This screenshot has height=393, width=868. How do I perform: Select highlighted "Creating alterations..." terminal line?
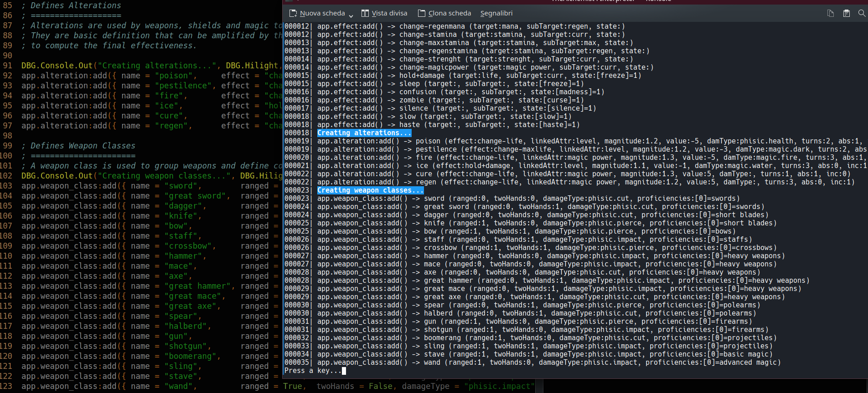364,133
